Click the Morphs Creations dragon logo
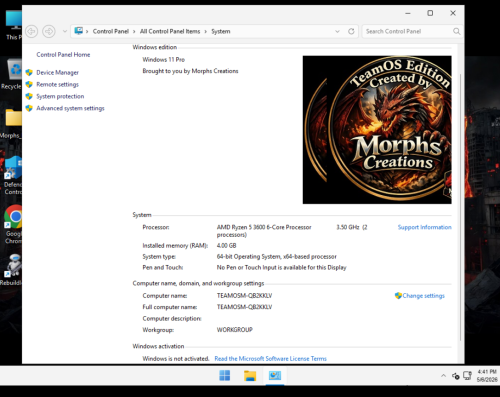The height and width of the screenshot is (397, 500). click(377, 130)
